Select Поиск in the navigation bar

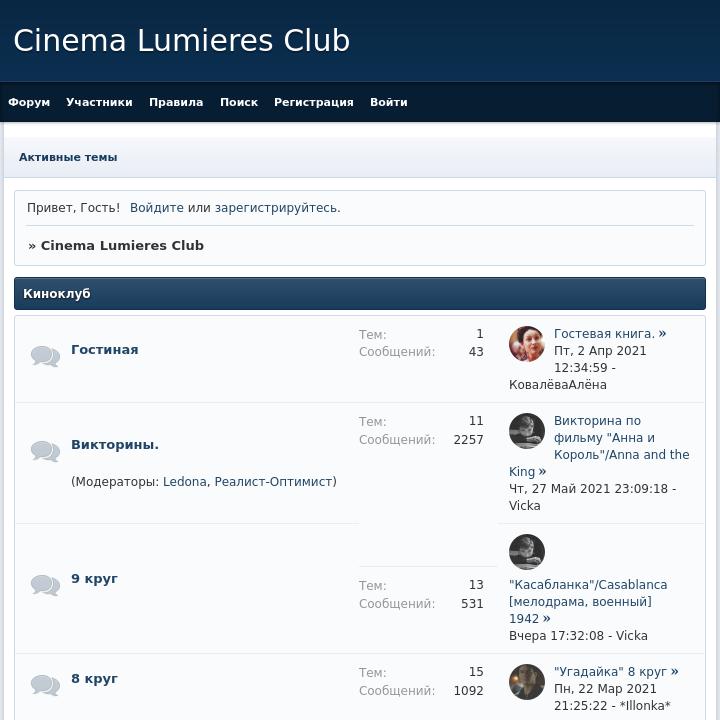point(239,102)
